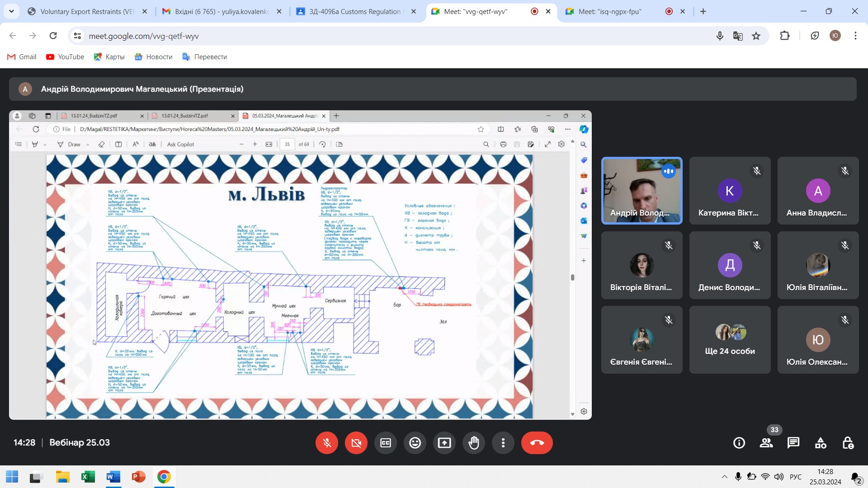Open the host controls lock icon
The image size is (868, 488).
848,443
